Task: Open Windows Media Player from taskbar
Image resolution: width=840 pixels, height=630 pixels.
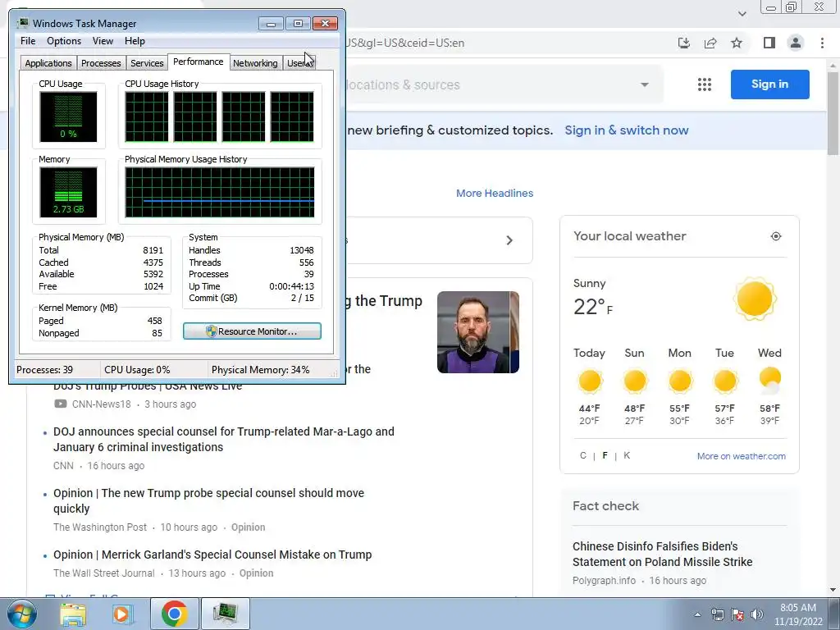Action: (122, 614)
